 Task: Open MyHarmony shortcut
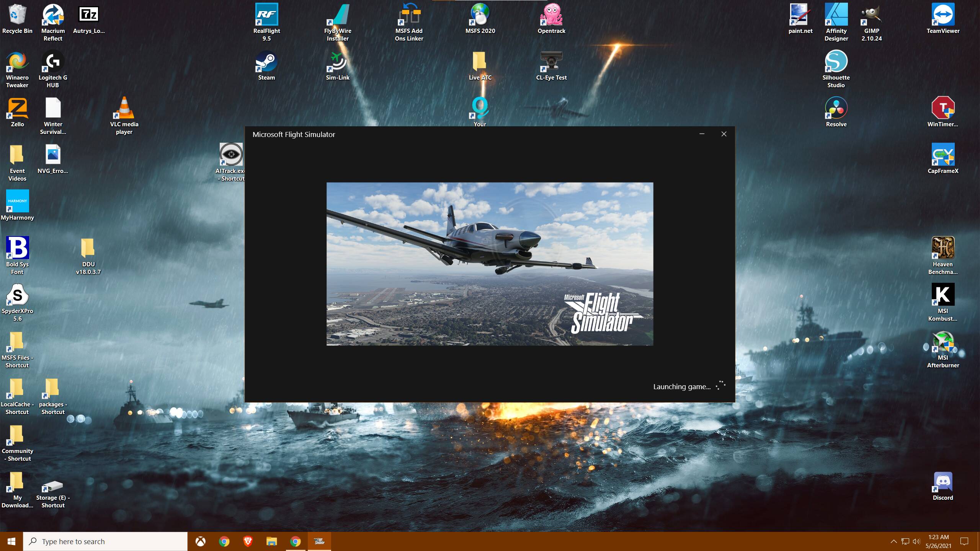(x=17, y=206)
